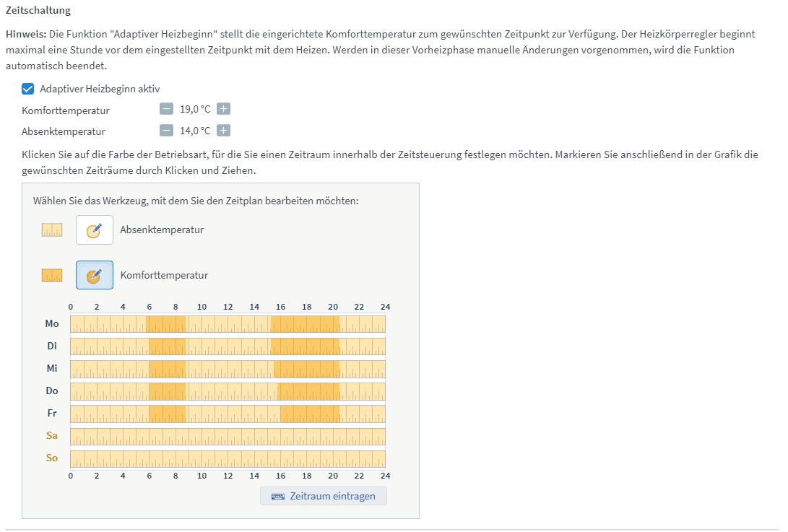Click the Komforttemperatur orange color swatch
788x532 pixels.
tap(52, 275)
